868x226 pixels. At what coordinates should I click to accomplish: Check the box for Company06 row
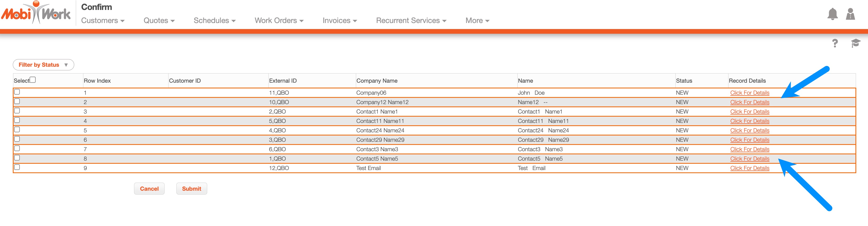[17, 92]
